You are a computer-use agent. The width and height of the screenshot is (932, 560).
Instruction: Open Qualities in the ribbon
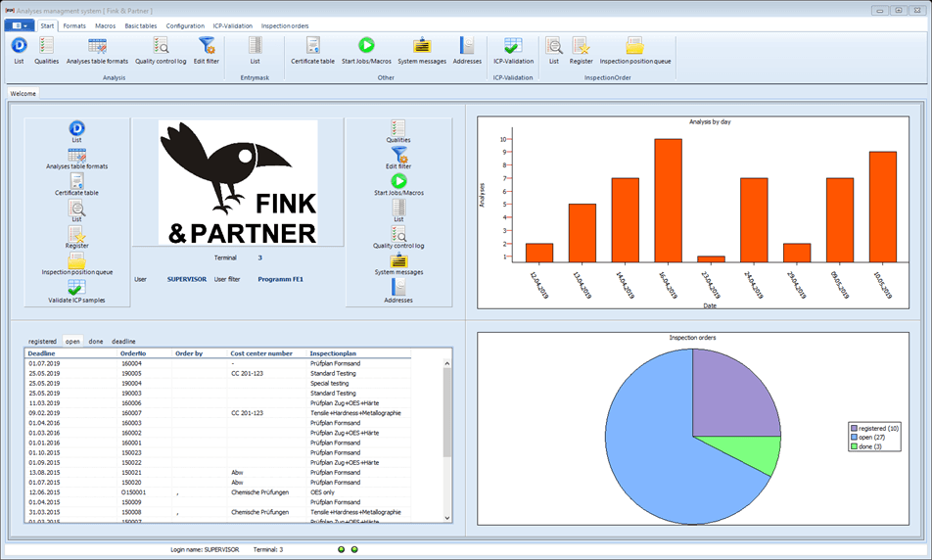pos(46,51)
